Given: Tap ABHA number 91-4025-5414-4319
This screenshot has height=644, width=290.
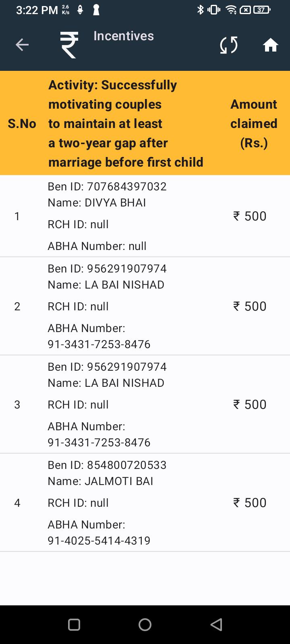Looking at the screenshot, I should click(x=99, y=541).
